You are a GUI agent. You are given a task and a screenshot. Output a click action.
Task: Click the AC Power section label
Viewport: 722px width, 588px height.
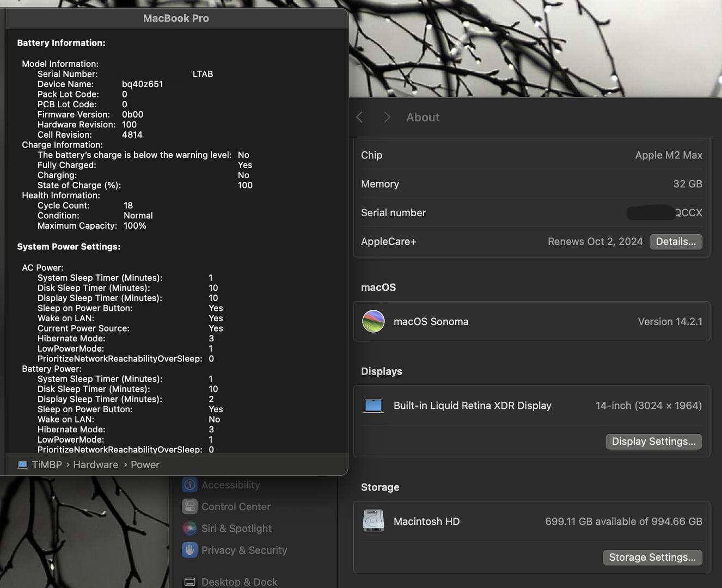(x=42, y=267)
